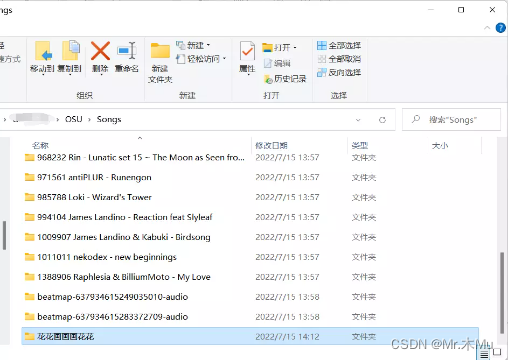Sort by Name (名称) column header
Viewport: 508px width, 360px height.
(40, 145)
